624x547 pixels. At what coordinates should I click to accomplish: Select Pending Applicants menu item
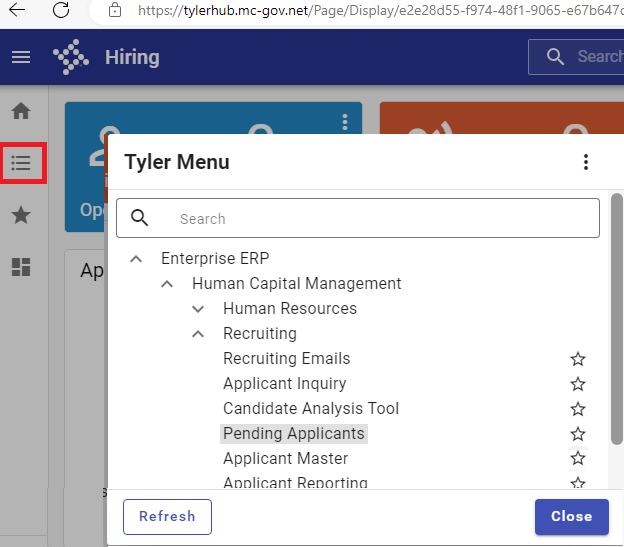(294, 434)
